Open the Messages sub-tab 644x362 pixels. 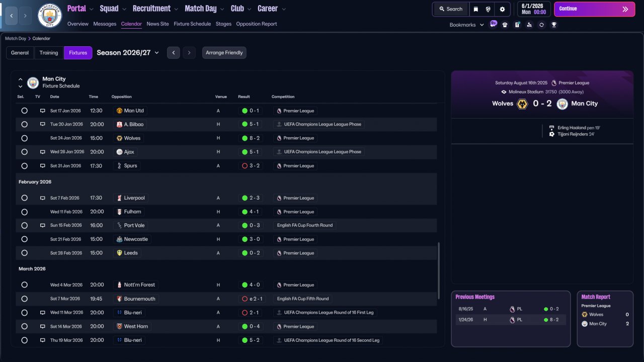coord(105,24)
